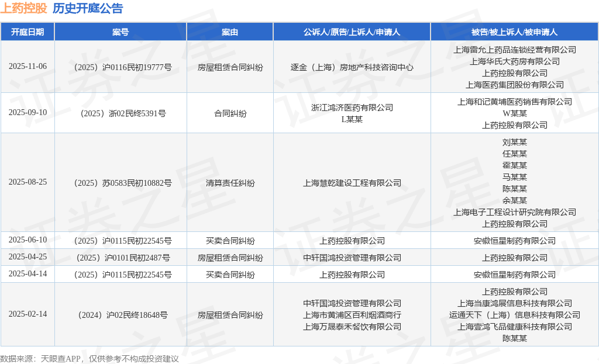Click the 上药控股 title text
The height and width of the screenshot is (364, 599).
(23, 8)
